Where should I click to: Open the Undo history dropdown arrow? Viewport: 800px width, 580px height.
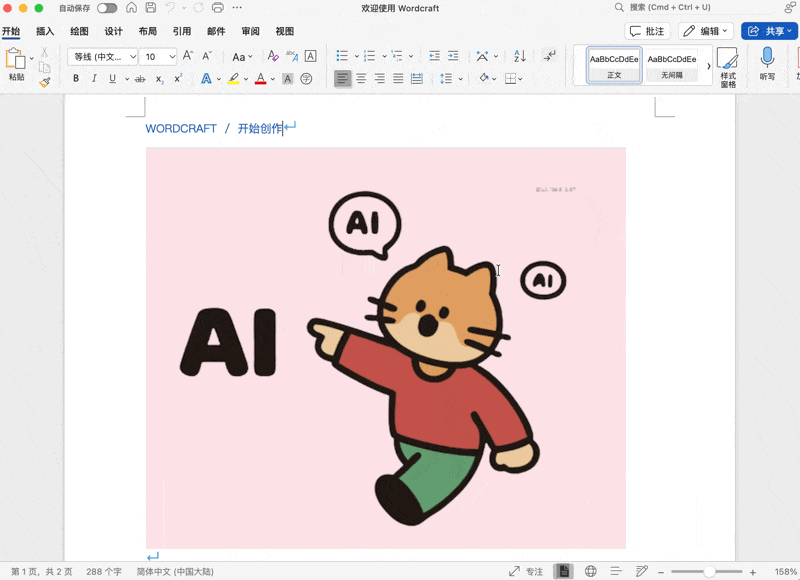click(184, 8)
